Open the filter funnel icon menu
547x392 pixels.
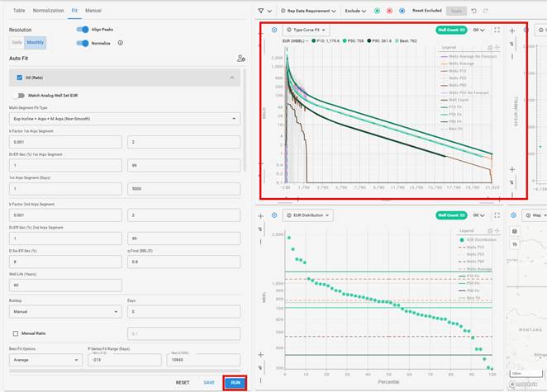pos(262,12)
